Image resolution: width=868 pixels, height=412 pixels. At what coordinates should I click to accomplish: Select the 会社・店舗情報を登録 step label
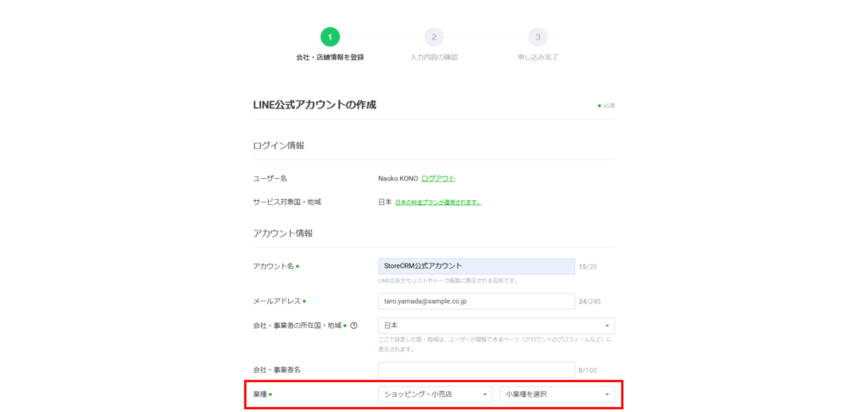(330, 58)
